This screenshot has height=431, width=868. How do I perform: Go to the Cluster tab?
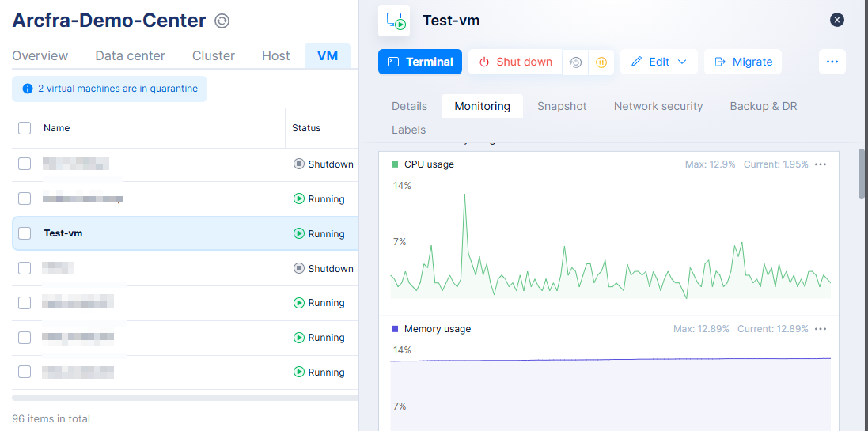[x=213, y=55]
